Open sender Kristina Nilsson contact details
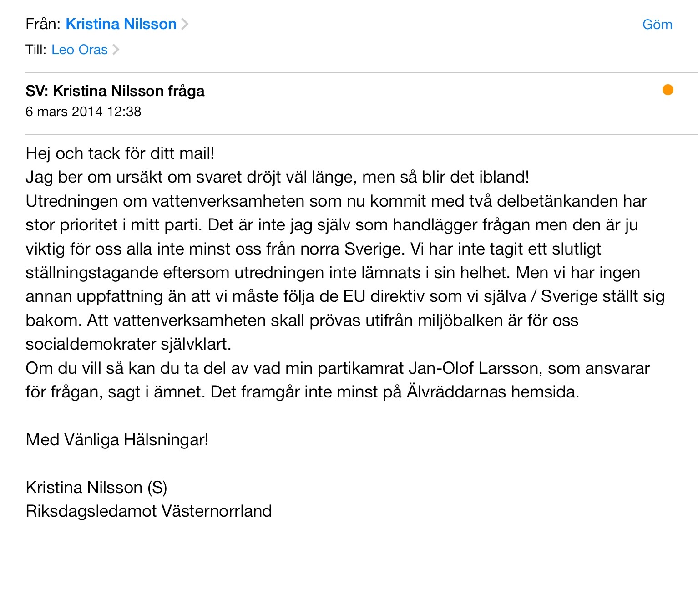Screen dimensions: 698x616 coord(121,24)
